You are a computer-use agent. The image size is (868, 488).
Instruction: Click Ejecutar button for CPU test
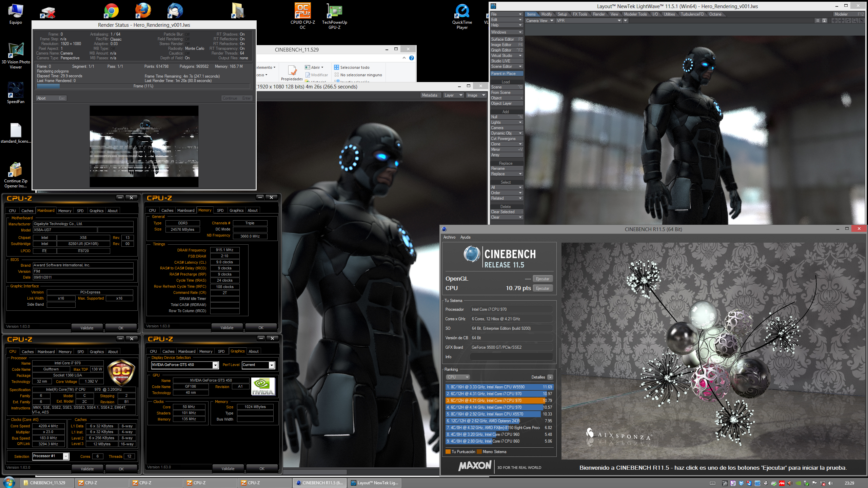542,288
